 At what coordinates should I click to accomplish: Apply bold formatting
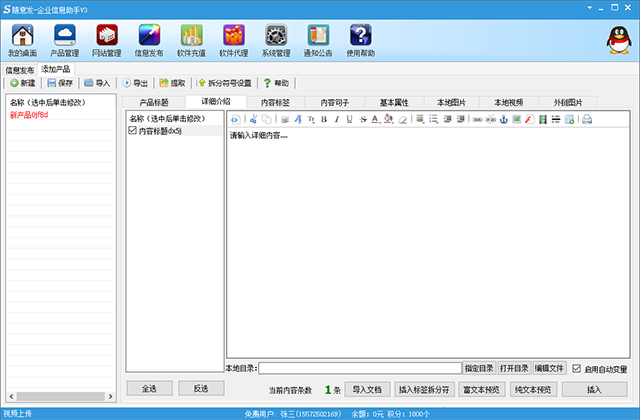324,119
